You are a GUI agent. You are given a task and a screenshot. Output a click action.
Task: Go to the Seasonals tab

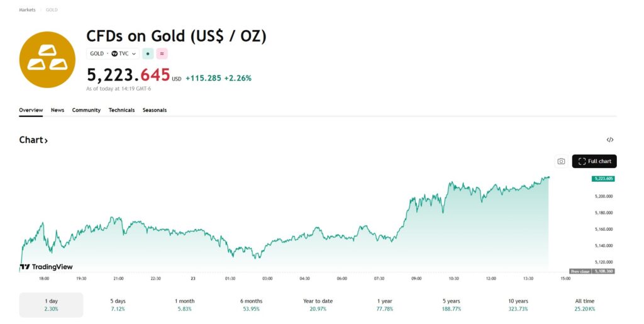point(155,110)
